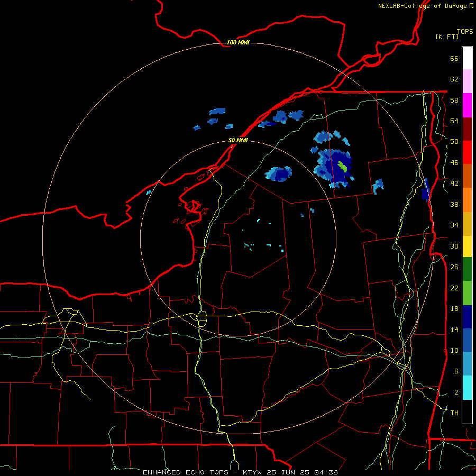Click the white swatch in the tops legend
This screenshot has width=476, height=476.
coord(467,58)
